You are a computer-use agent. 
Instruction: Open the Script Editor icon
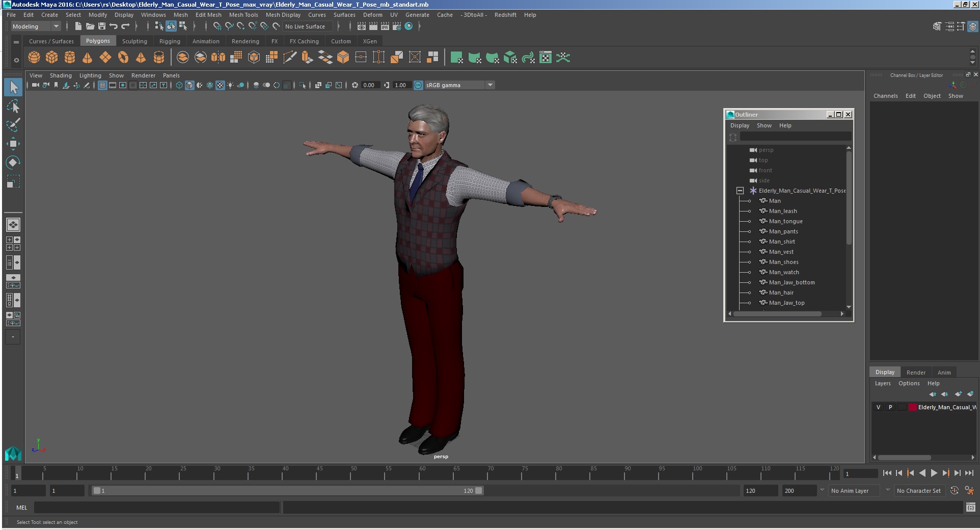971,507
